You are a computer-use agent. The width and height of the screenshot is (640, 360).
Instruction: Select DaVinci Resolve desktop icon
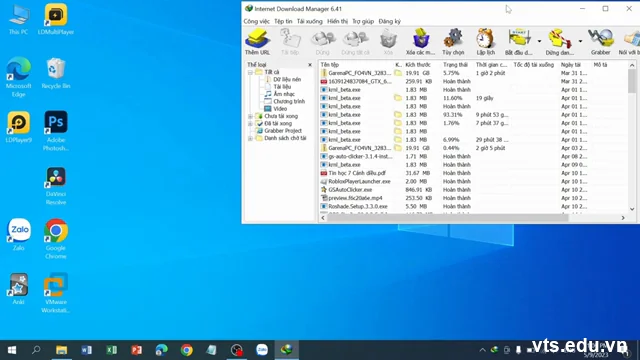point(56,185)
